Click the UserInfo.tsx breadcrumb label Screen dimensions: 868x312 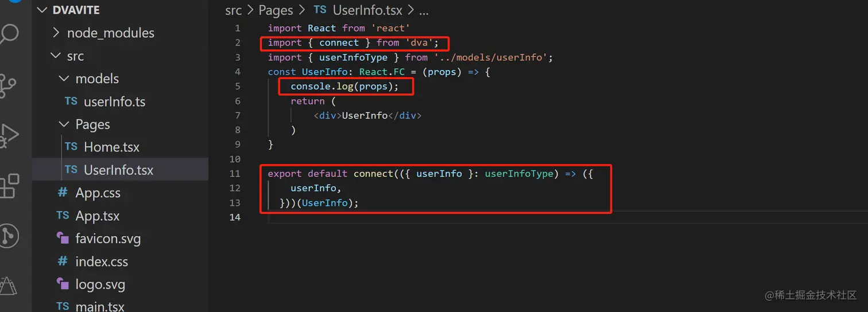367,10
